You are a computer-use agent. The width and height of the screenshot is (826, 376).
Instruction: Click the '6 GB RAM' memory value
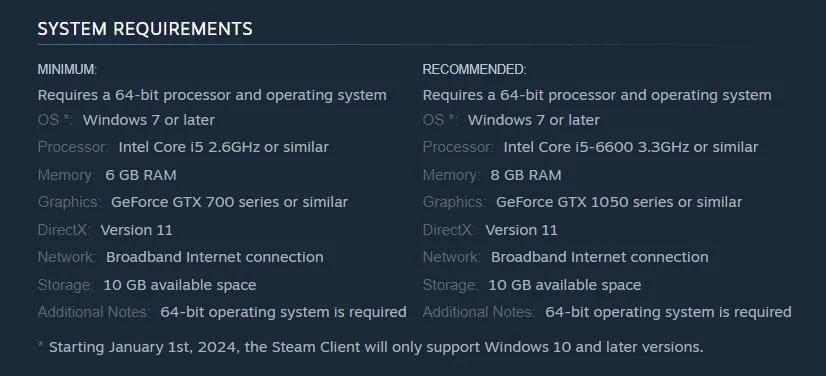click(x=141, y=175)
